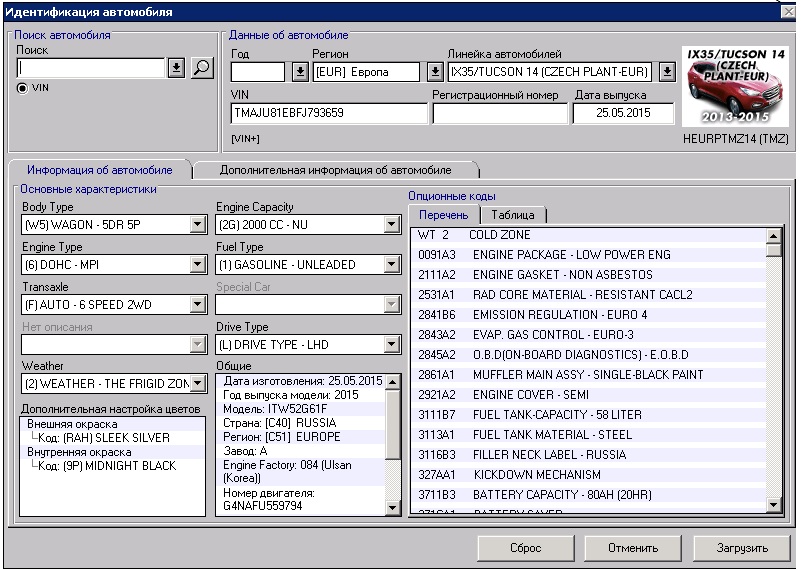Image resolution: width=801 pixels, height=570 pixels.
Task: Expand the Drive Type dropdown
Action: tap(391, 345)
